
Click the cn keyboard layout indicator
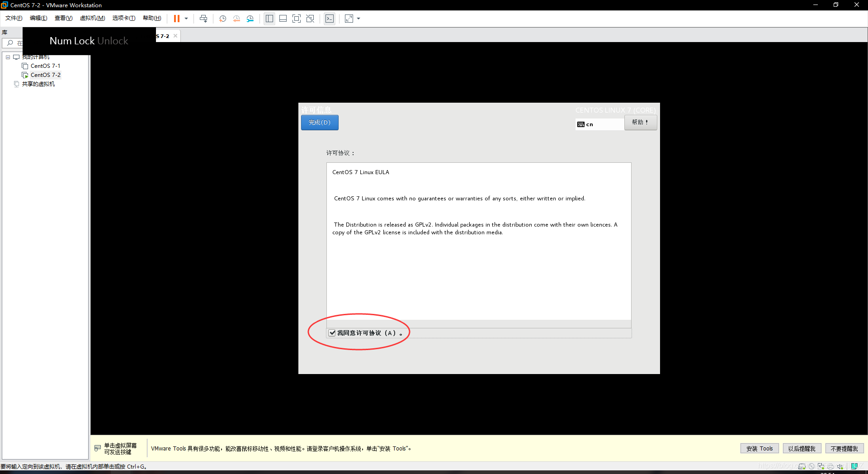[599, 124]
